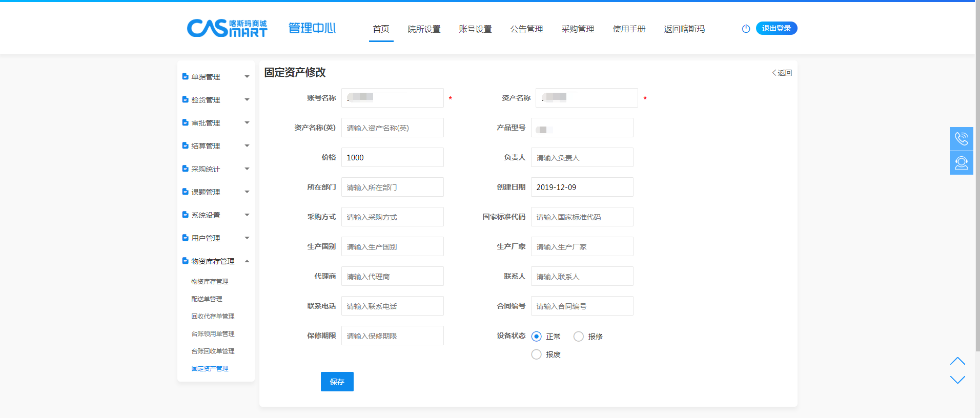Click the document icon next to 单据管理

pyautogui.click(x=185, y=76)
